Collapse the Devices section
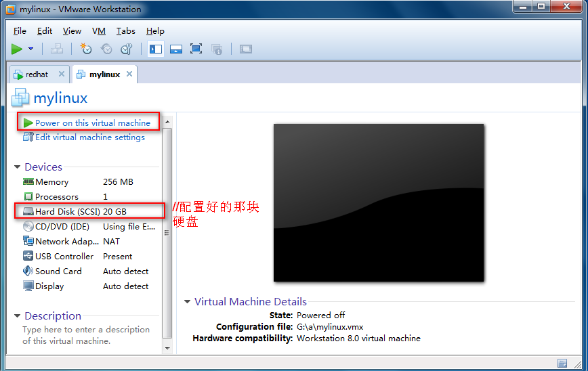Image resolution: width=588 pixels, height=371 pixels. click(x=17, y=167)
